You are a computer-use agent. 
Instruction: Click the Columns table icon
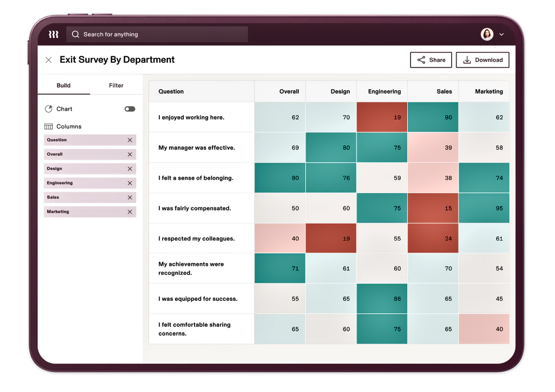coord(48,126)
